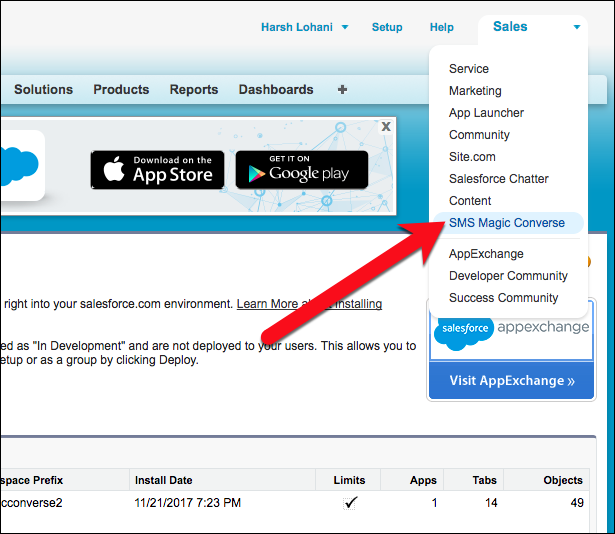Switch to the Reports tab
This screenshot has height=534, width=615.
[194, 89]
